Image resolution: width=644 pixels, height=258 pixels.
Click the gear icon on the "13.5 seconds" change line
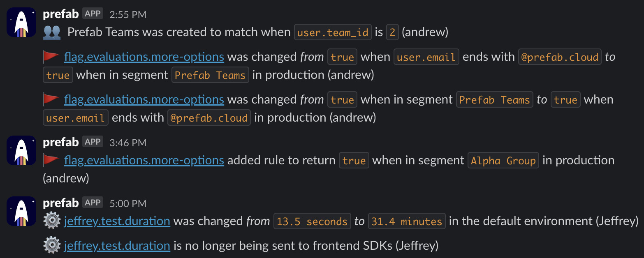(52, 221)
